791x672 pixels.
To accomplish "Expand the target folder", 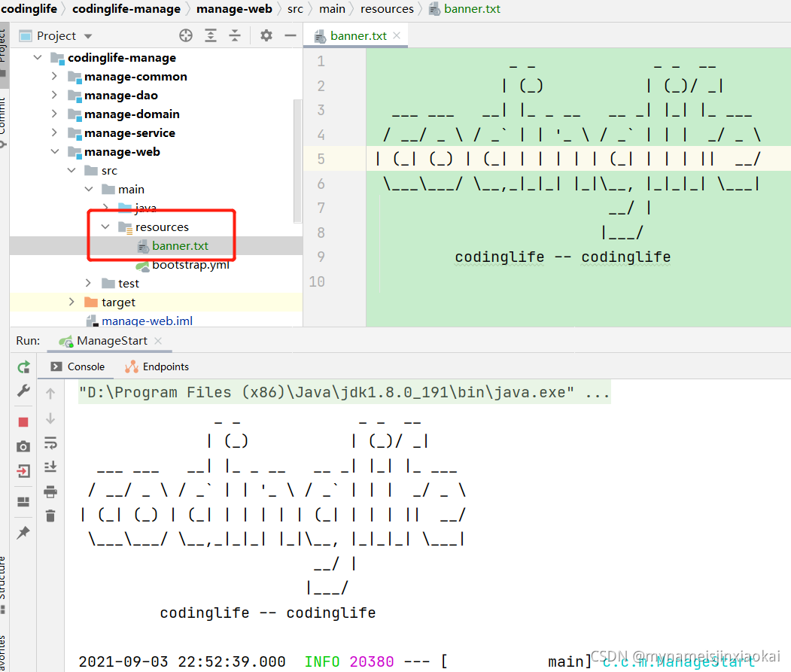I will (71, 302).
